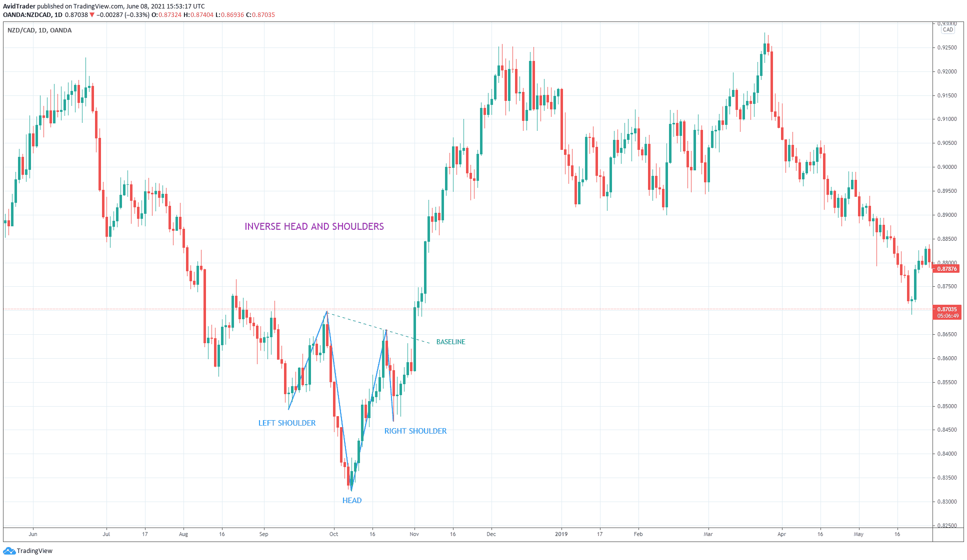
Task: Click the 05:06:49 countdown timer
Action: point(948,316)
